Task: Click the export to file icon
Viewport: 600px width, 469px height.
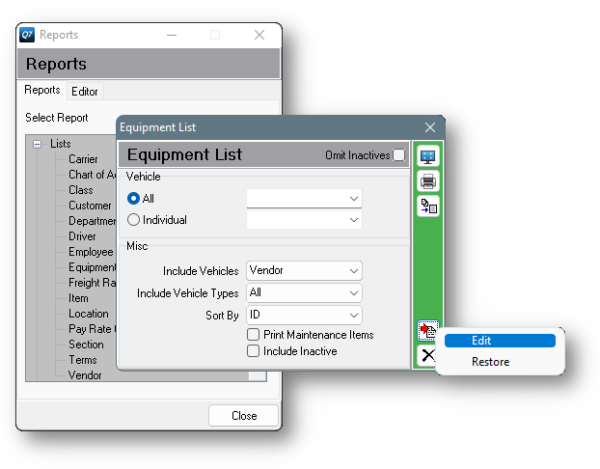Action: 428,206
